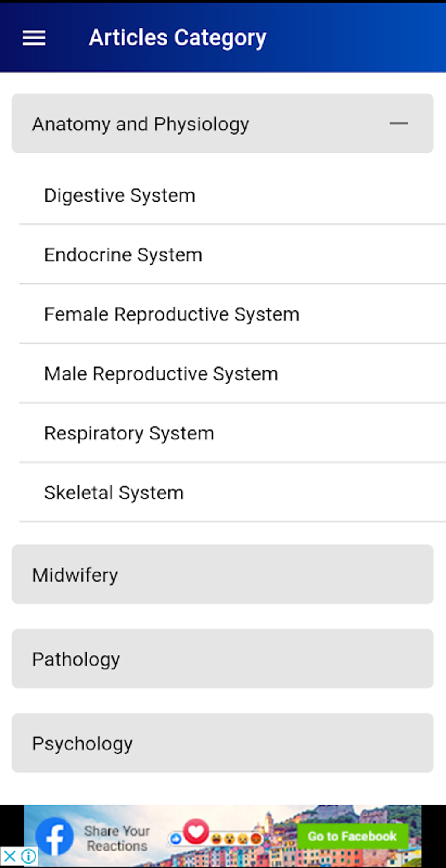Close the banner ad with X
The width and height of the screenshot is (446, 868).
point(10,856)
